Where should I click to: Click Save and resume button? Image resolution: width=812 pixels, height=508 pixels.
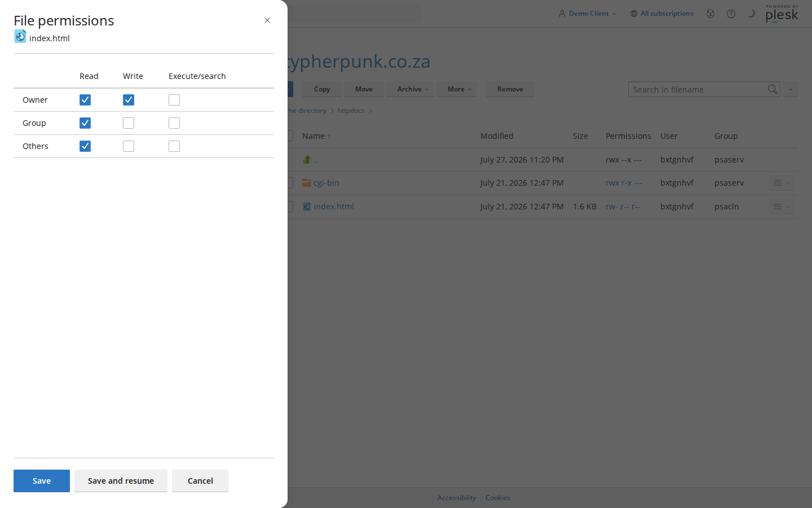point(121,481)
